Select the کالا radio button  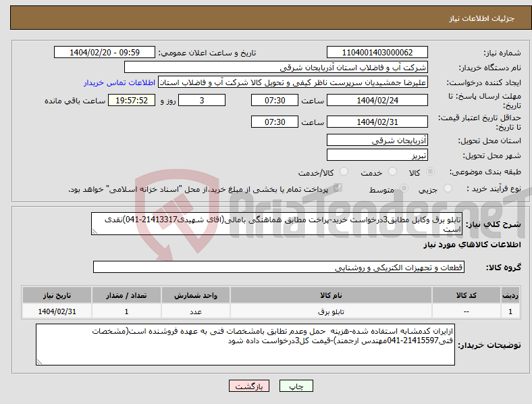430,172
